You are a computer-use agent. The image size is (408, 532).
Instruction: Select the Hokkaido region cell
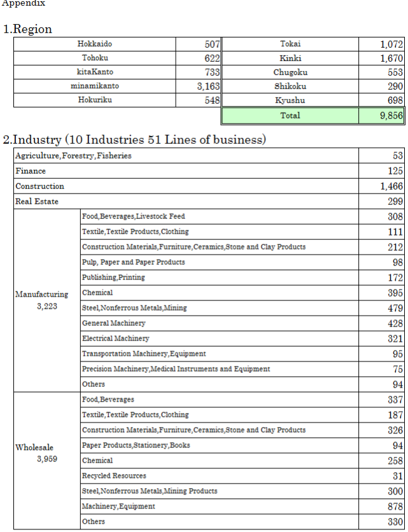95,44
